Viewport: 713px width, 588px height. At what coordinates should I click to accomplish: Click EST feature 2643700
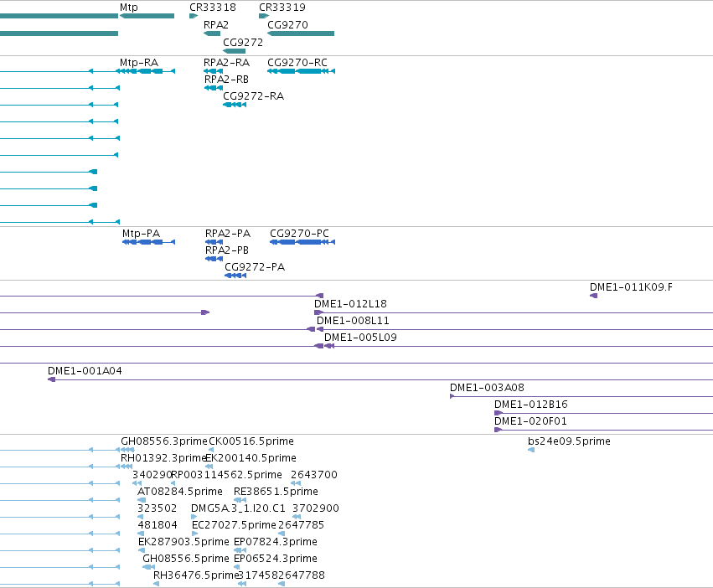(x=296, y=483)
